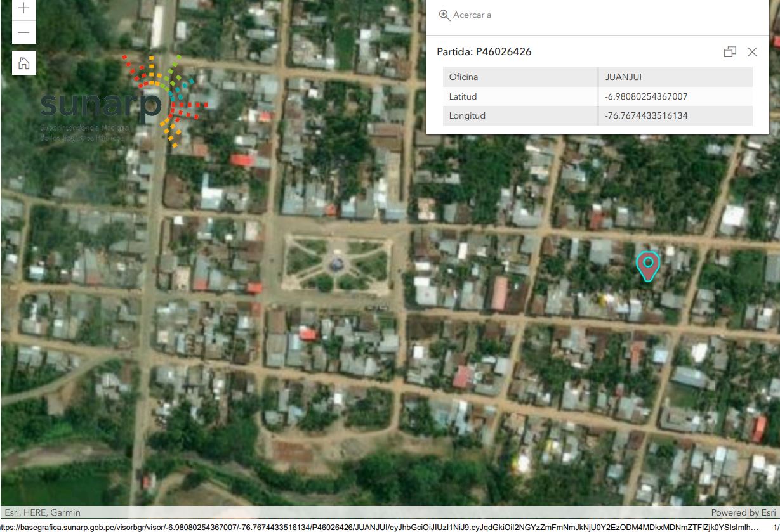Dock the Partida popup panel
This screenshot has height=532, width=780.
click(x=730, y=52)
